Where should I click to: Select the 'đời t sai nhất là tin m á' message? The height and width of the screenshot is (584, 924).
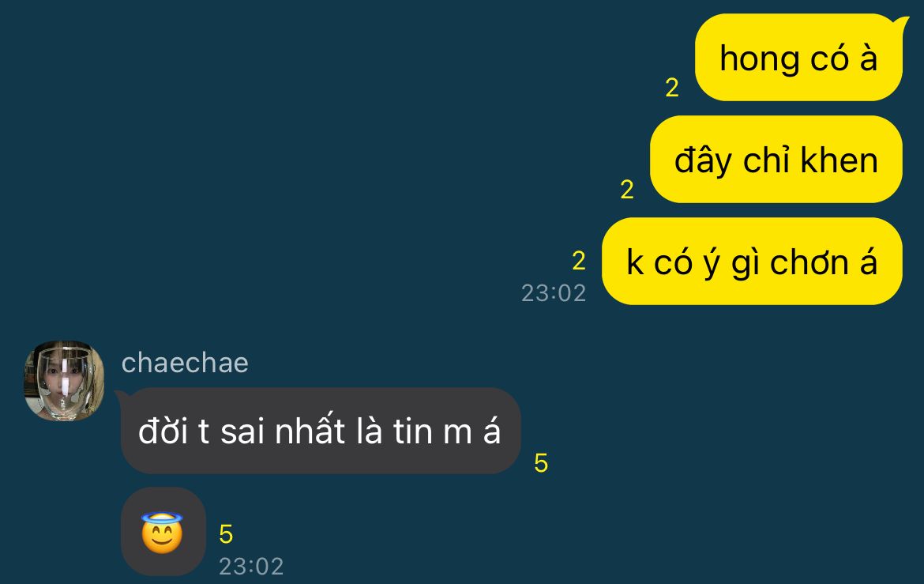pos(321,431)
